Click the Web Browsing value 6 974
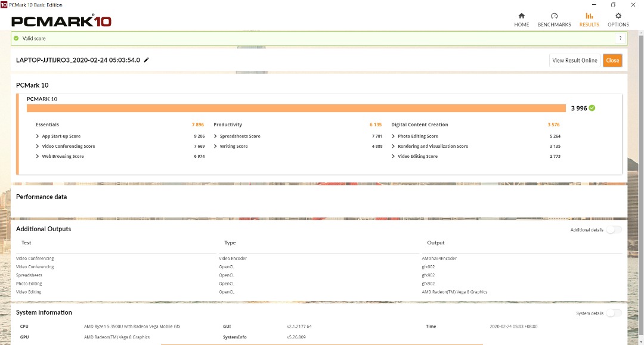 tap(199, 156)
